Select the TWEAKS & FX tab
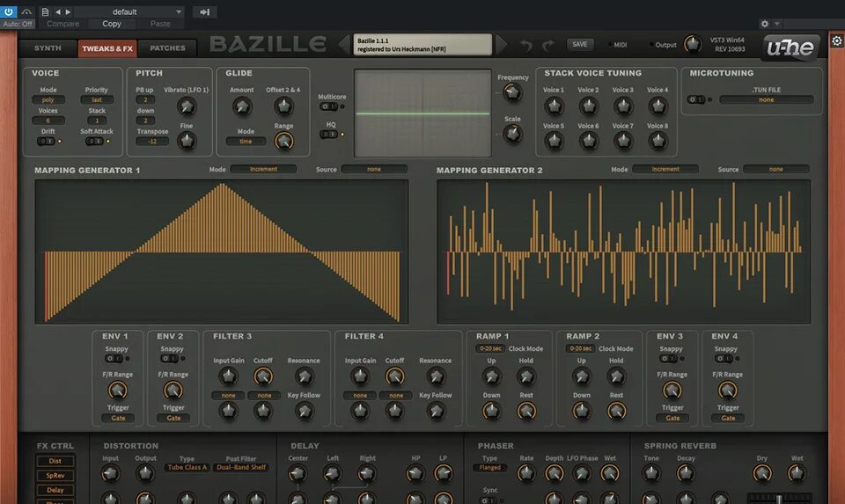This screenshot has height=504, width=845. point(107,48)
